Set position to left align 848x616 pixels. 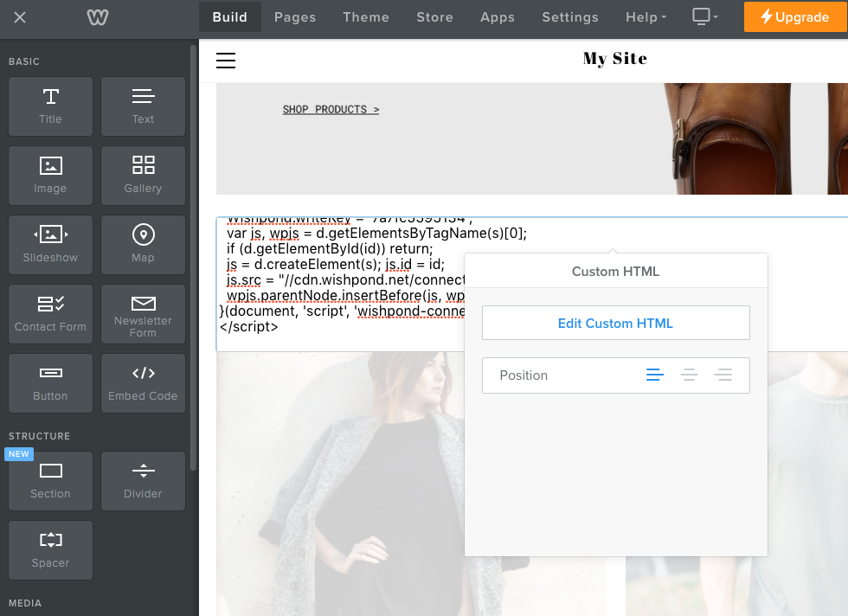655,375
